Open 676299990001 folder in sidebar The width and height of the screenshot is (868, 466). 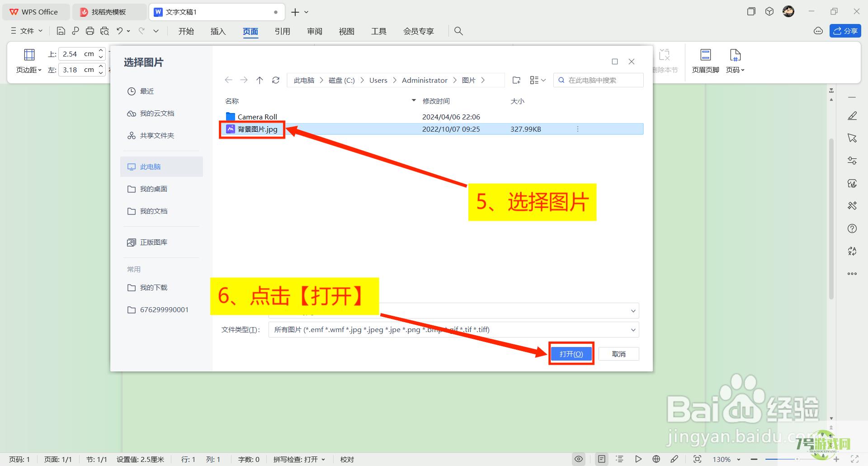point(162,310)
